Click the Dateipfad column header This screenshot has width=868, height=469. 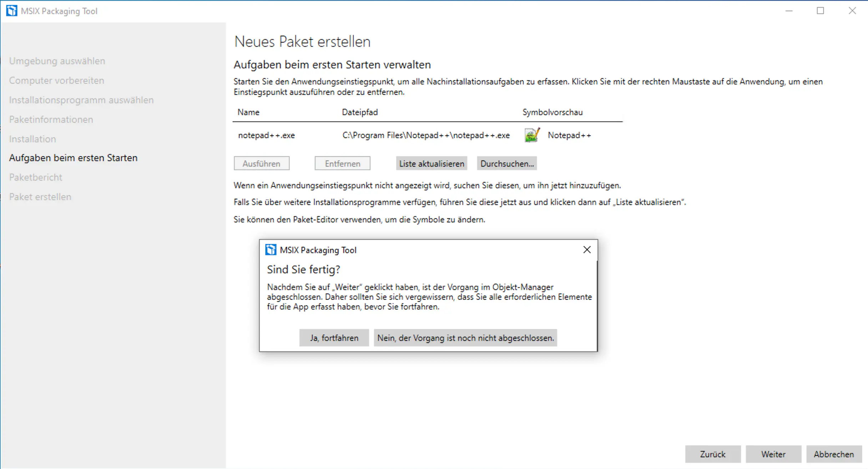pos(359,112)
